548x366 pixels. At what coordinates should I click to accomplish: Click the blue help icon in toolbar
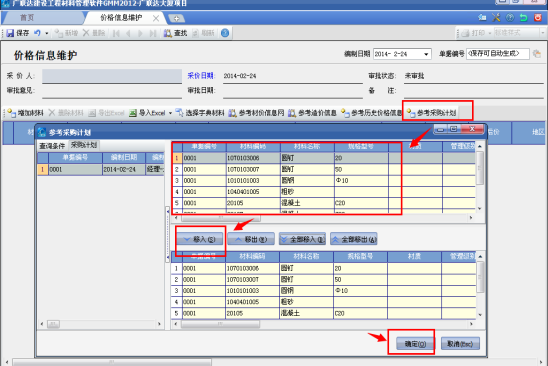pyautogui.click(x=225, y=33)
